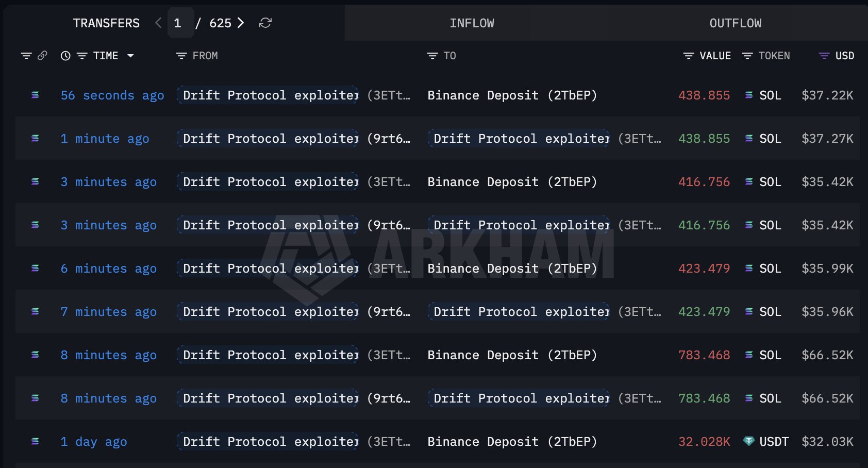Go to the previous transfers page
The height and width of the screenshot is (468, 868).
pos(158,23)
